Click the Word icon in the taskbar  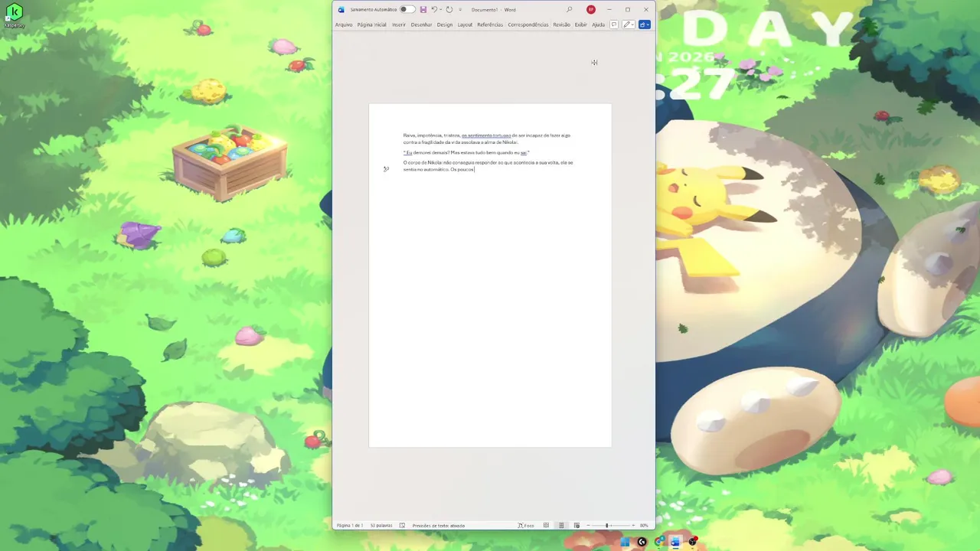coord(675,542)
